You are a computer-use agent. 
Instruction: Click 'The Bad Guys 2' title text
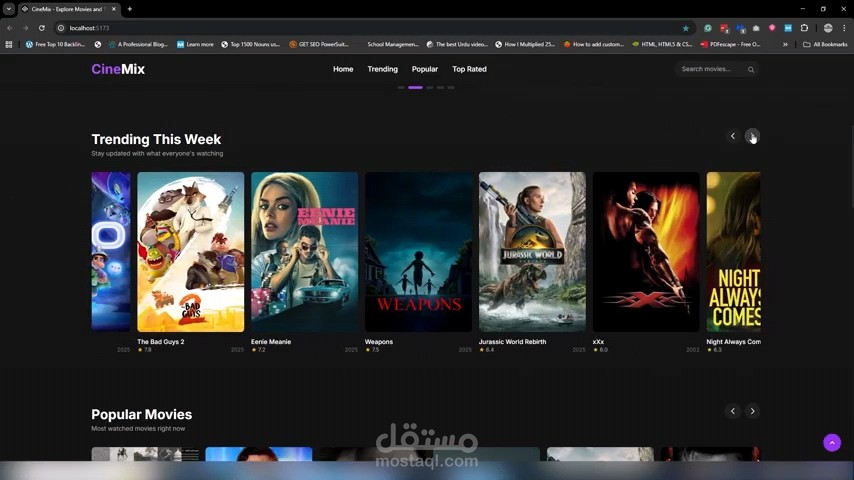pos(161,342)
